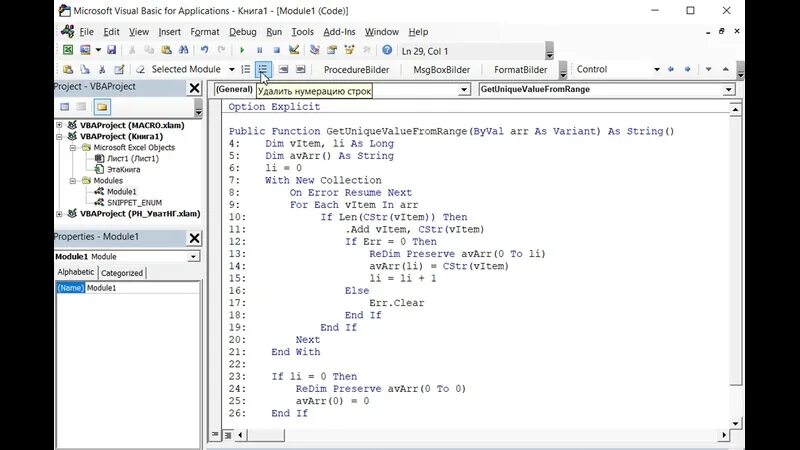Click the Break pause icon

tap(259, 50)
